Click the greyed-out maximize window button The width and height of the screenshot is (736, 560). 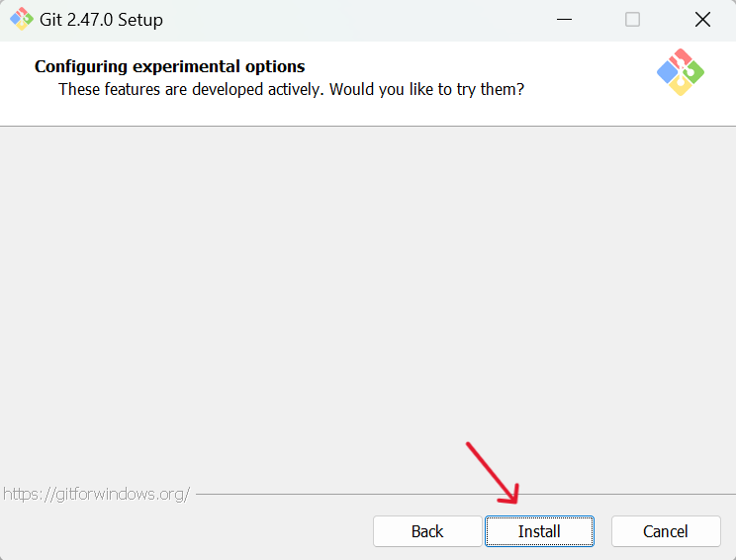pyautogui.click(x=632, y=20)
